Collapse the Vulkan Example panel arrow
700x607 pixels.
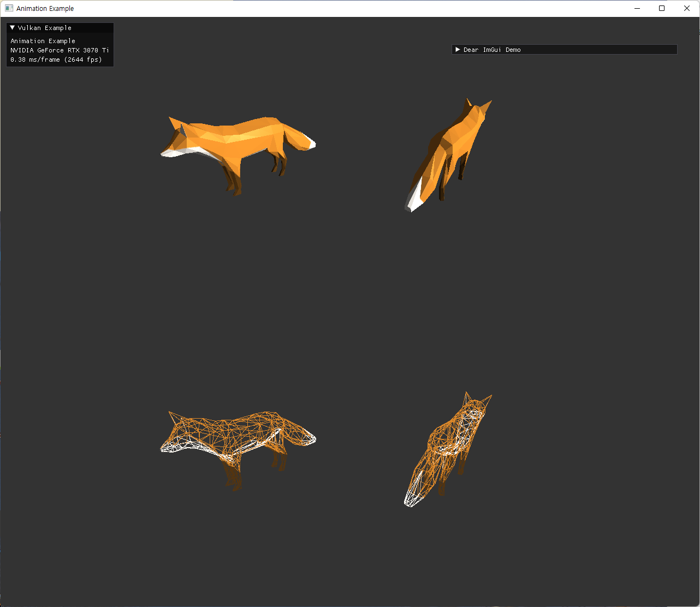(13, 28)
